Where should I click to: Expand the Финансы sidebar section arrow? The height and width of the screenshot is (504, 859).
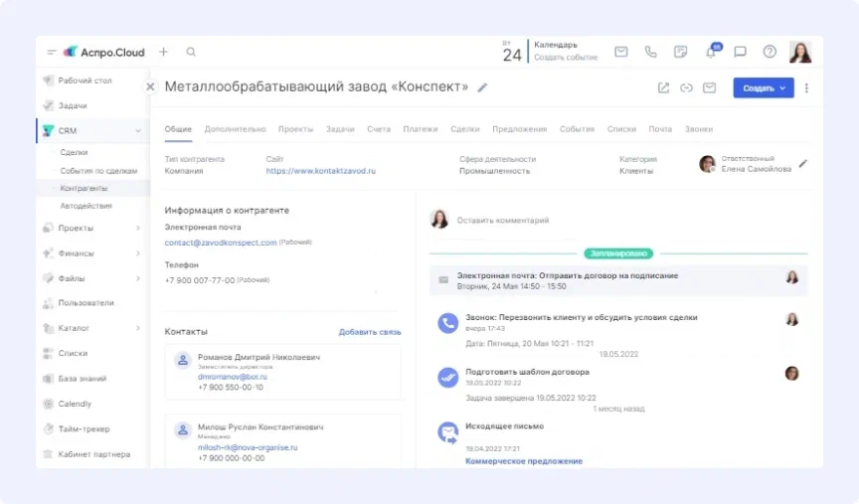tap(138, 253)
